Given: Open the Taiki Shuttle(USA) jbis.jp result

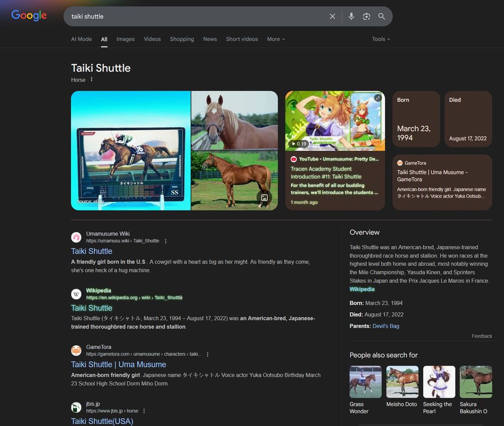Looking at the screenshot, I should click(102, 421).
